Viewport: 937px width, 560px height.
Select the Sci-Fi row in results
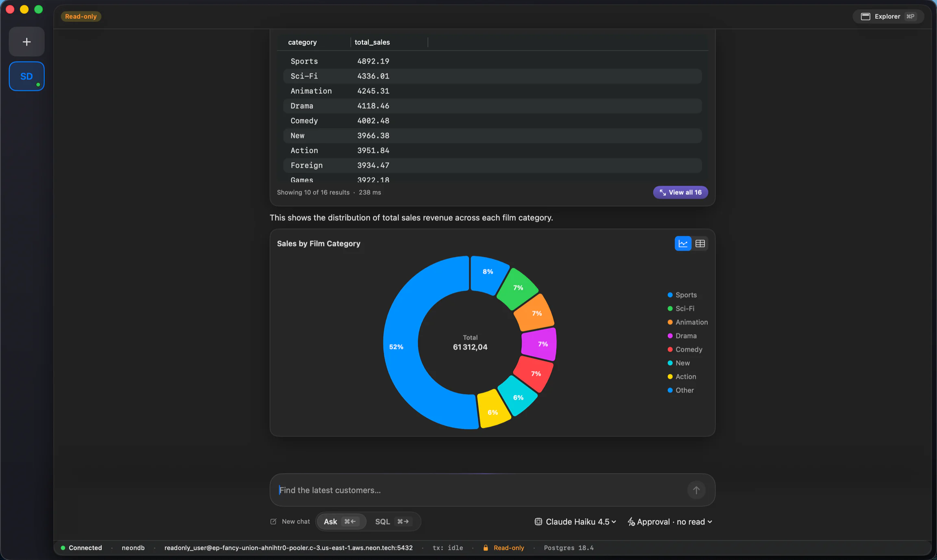[x=492, y=76]
